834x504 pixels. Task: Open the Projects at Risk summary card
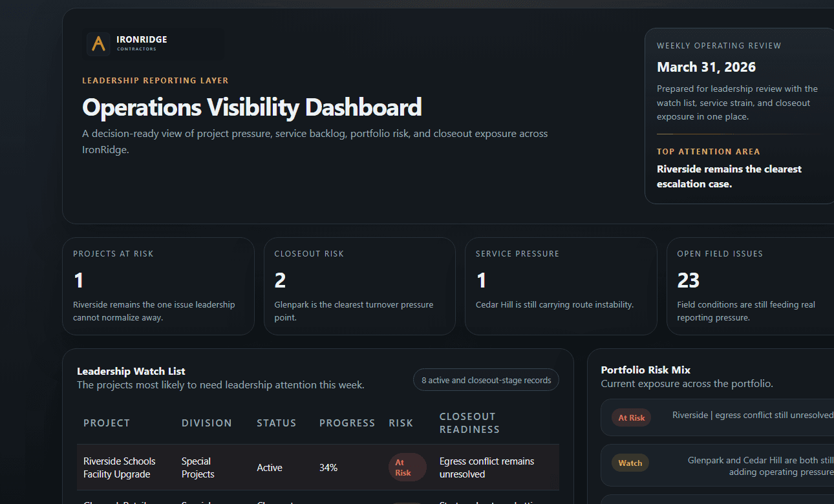tap(158, 286)
